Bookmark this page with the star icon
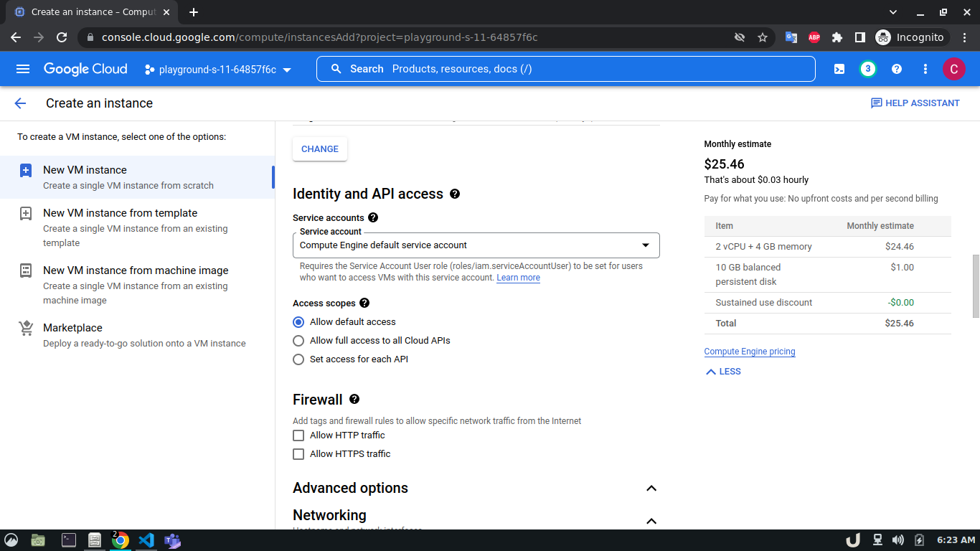Screen dimensions: 980x551 coord(763,37)
